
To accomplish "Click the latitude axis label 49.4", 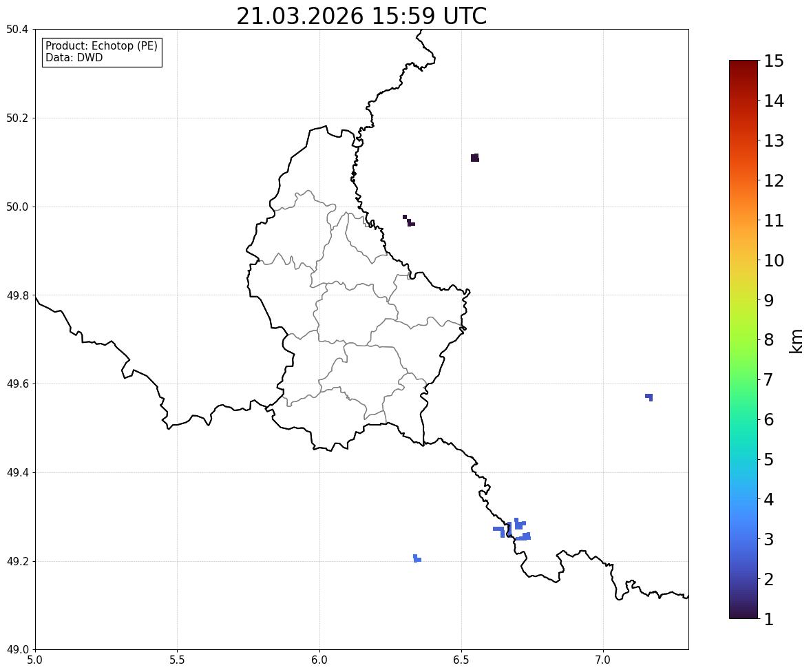I will coord(17,473).
